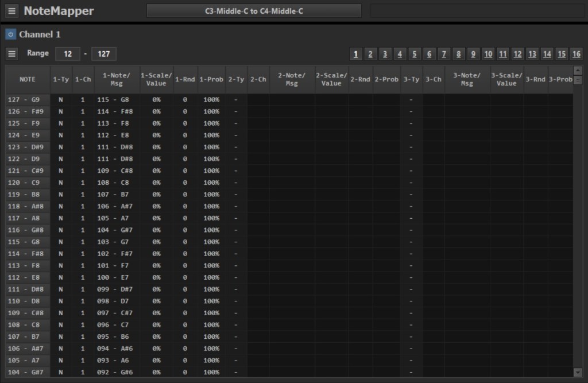Image resolution: width=588 pixels, height=383 pixels.
Task: Switch to channel 16 tab
Action: pyautogui.click(x=577, y=54)
